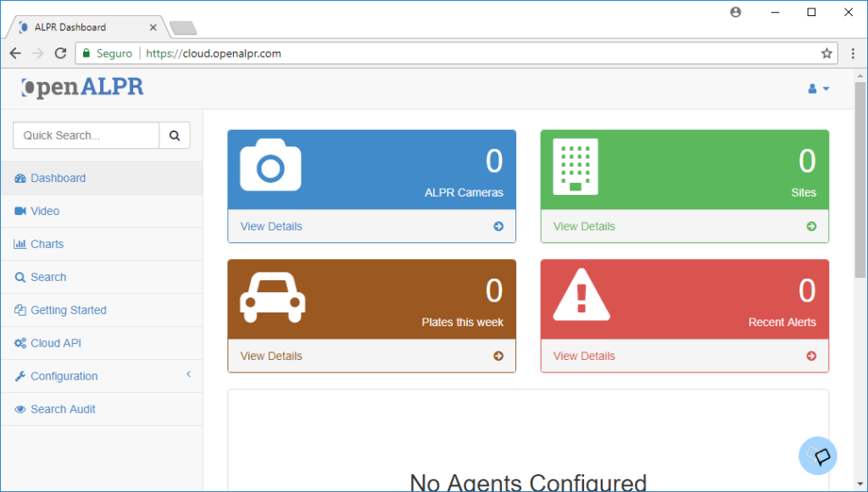Open the user account dropdown
The image size is (868, 492).
816,88
